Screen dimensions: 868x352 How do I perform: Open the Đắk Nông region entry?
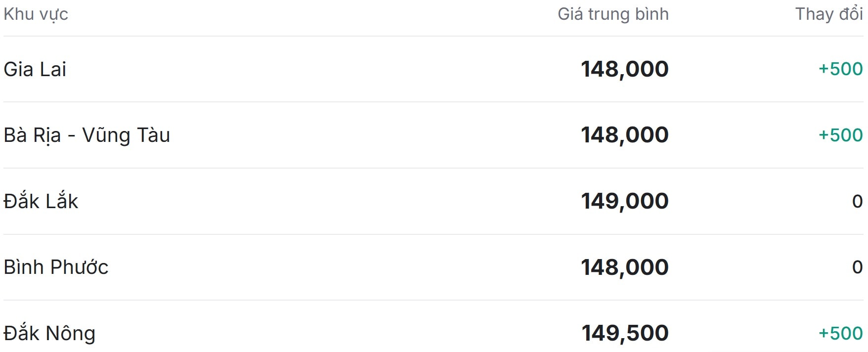(x=49, y=333)
